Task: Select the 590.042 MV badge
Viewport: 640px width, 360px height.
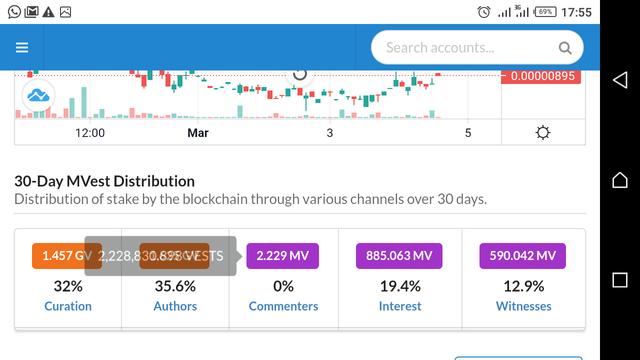Action: [522, 256]
